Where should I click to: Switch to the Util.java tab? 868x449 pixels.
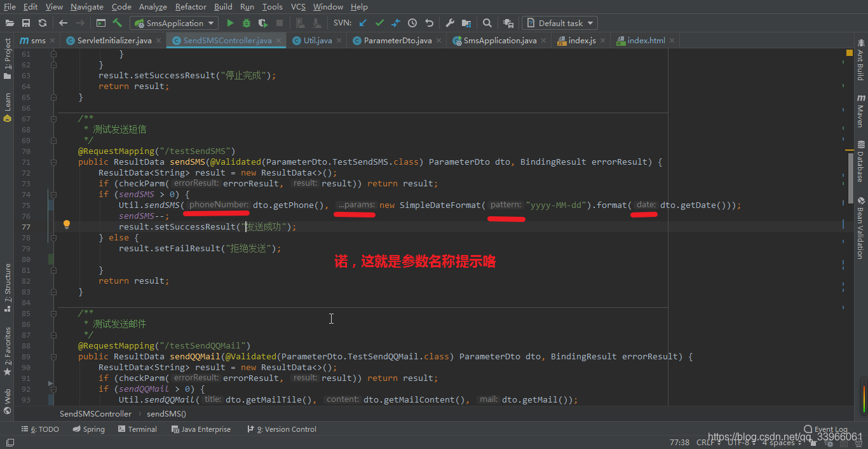click(317, 40)
